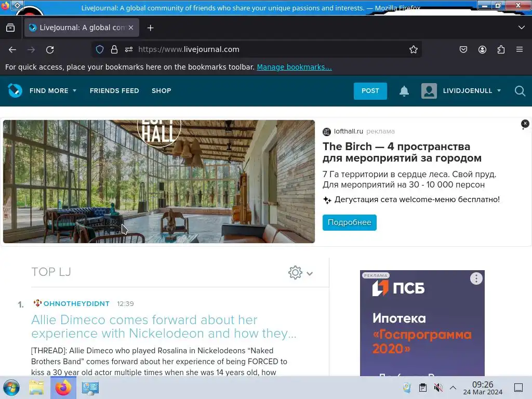Open the Firefox account icon

(x=482, y=49)
